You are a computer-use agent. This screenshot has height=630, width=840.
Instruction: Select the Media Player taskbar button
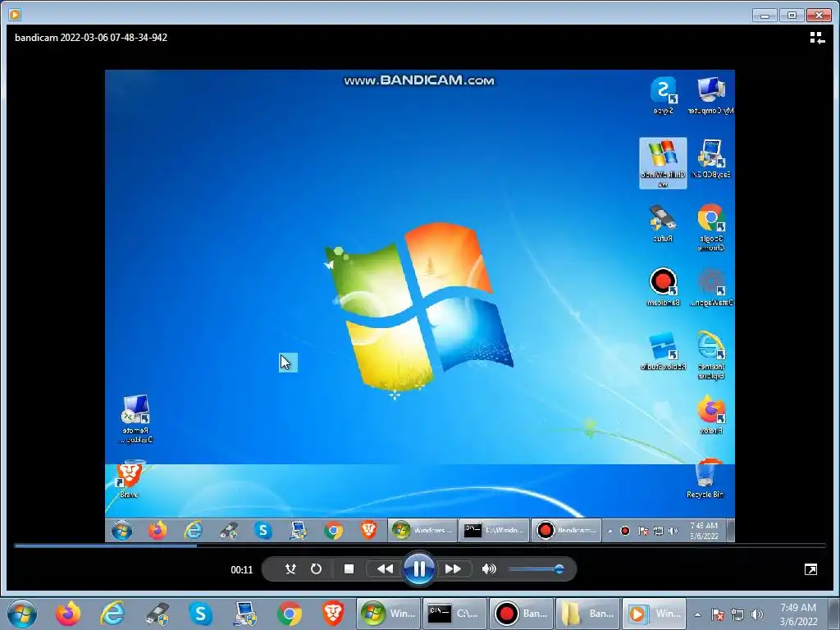(654, 614)
